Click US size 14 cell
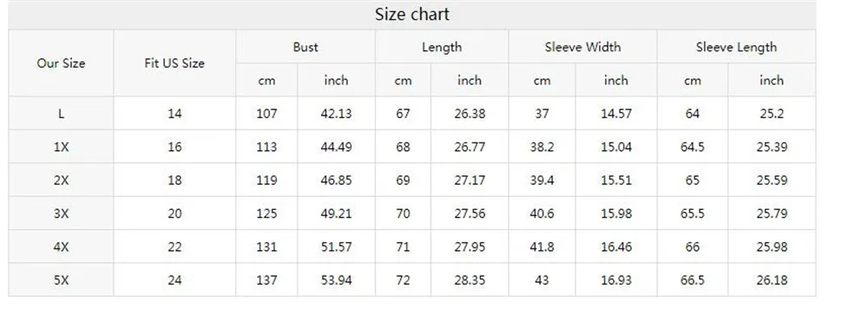 click(174, 114)
